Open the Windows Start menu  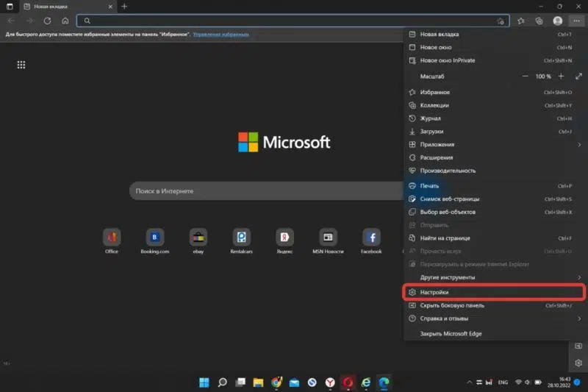coord(204,382)
